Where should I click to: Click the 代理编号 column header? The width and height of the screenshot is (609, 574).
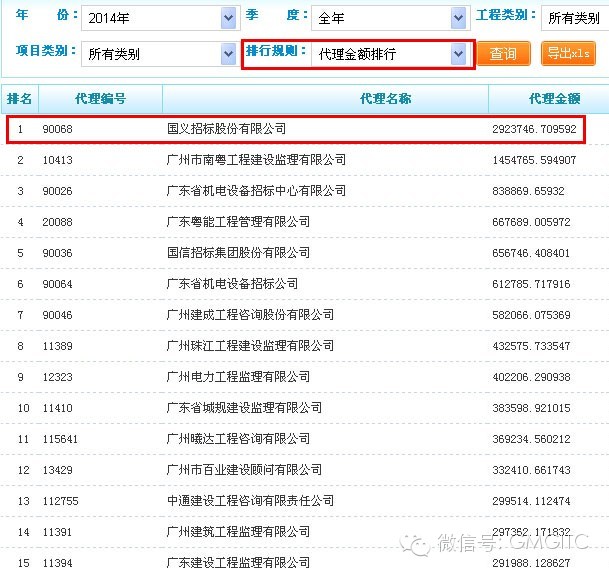(101, 99)
